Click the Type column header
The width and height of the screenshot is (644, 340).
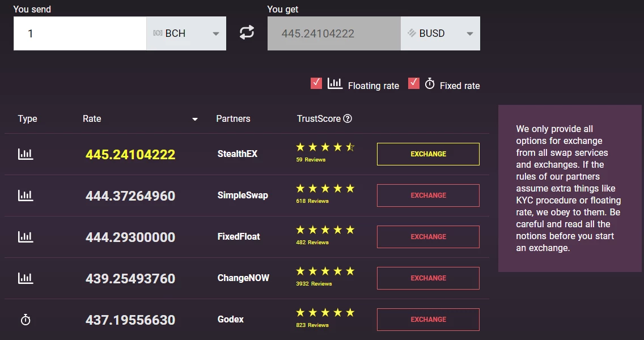pyautogui.click(x=28, y=118)
